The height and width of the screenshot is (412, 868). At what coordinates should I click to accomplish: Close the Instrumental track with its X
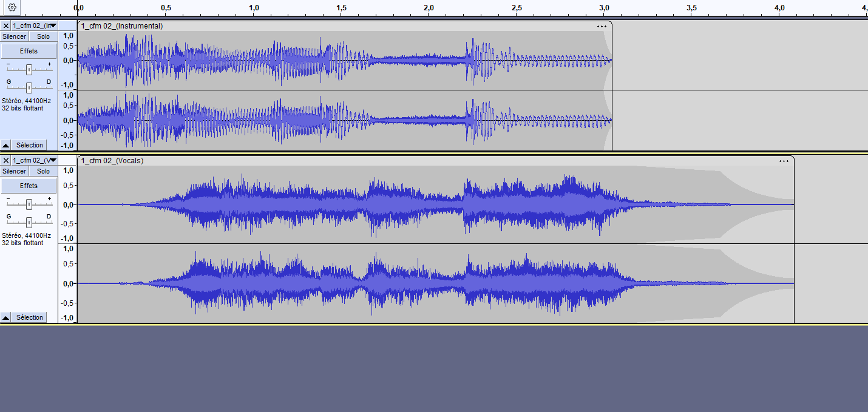point(6,25)
